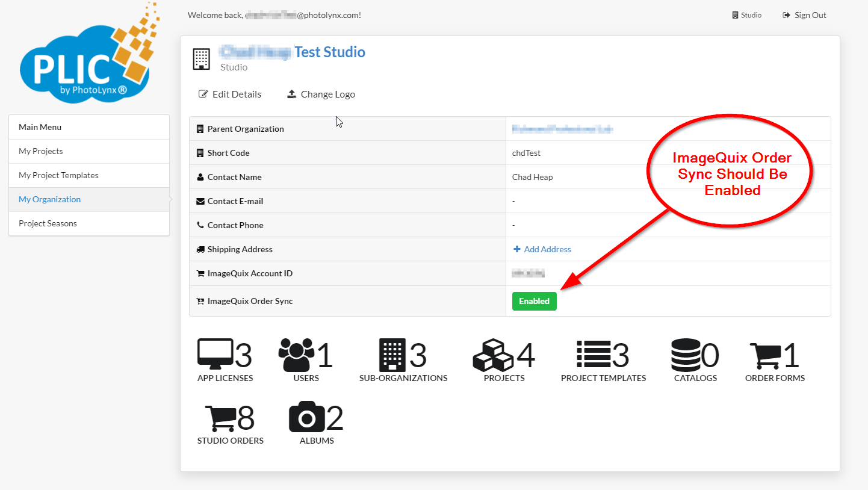The height and width of the screenshot is (490, 868).
Task: Open Order Forms via cart icon
Action: [764, 355]
